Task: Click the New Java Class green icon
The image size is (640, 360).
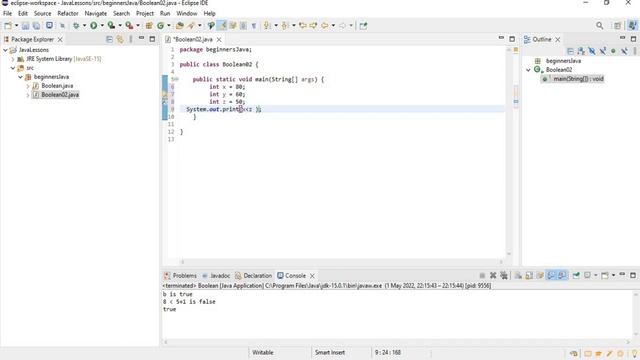Action: [160, 25]
